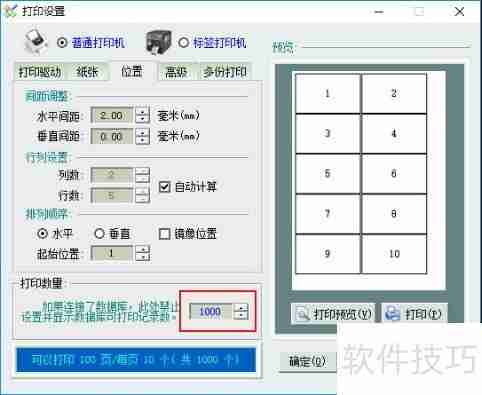The height and width of the screenshot is (395, 482).
Task: Click the 打印预览(V) button
Action: coord(333,314)
